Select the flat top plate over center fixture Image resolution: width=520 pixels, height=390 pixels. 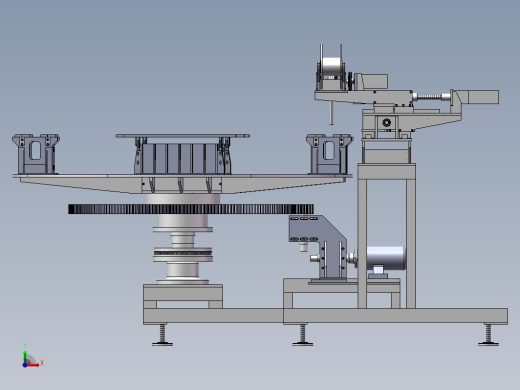coord(183,136)
